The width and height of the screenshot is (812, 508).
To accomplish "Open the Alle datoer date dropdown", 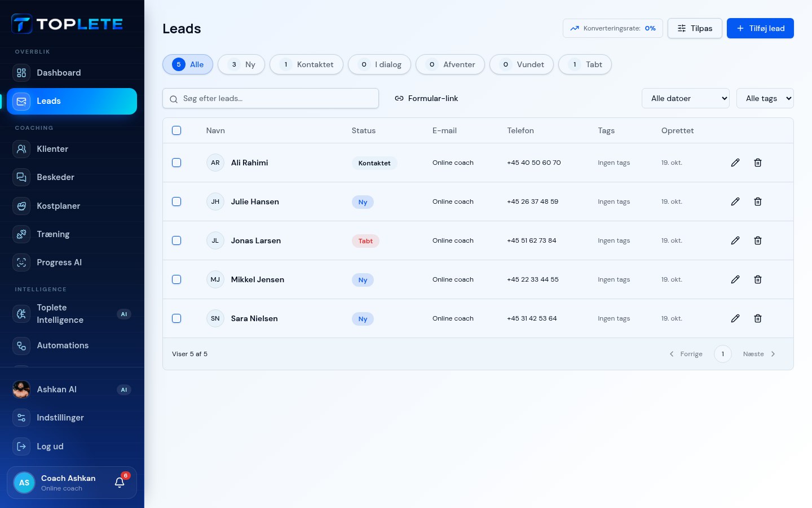I will coord(686,98).
